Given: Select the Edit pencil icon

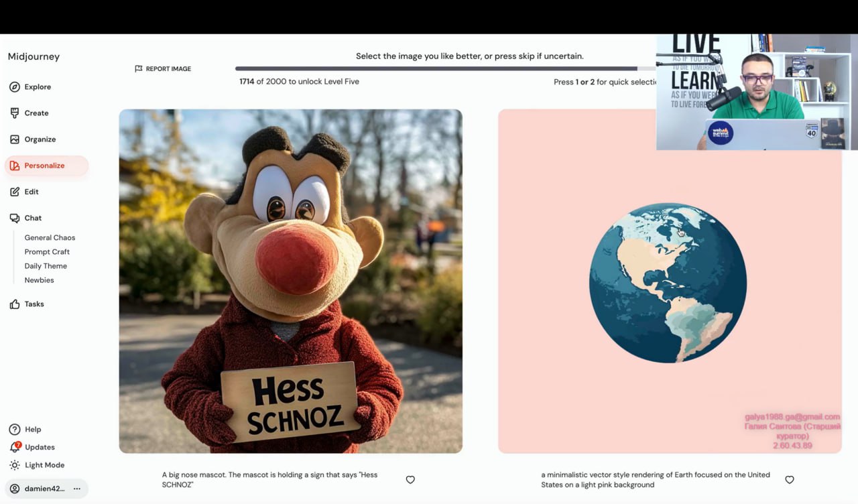Looking at the screenshot, I should [x=15, y=192].
